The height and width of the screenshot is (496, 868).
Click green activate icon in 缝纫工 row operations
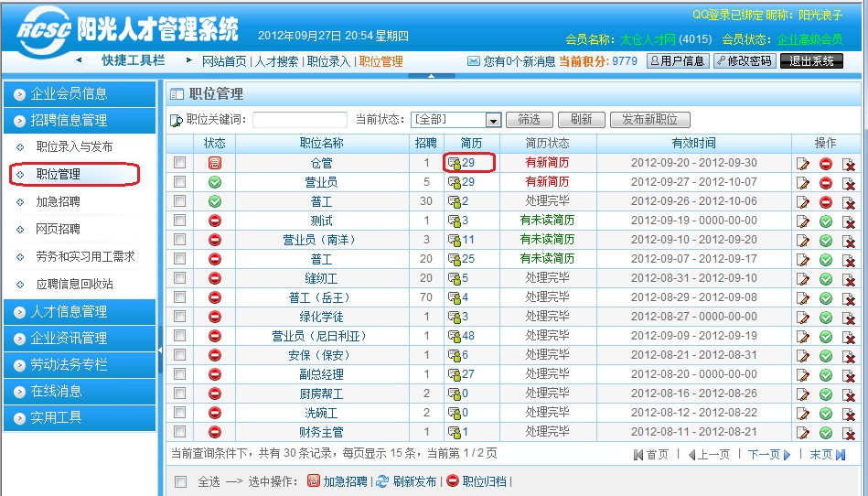(826, 279)
